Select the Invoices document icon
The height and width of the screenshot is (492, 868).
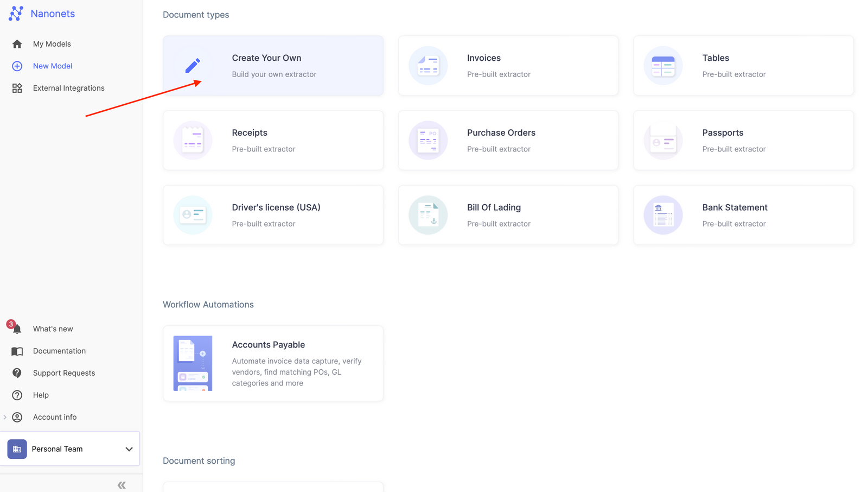click(x=428, y=65)
